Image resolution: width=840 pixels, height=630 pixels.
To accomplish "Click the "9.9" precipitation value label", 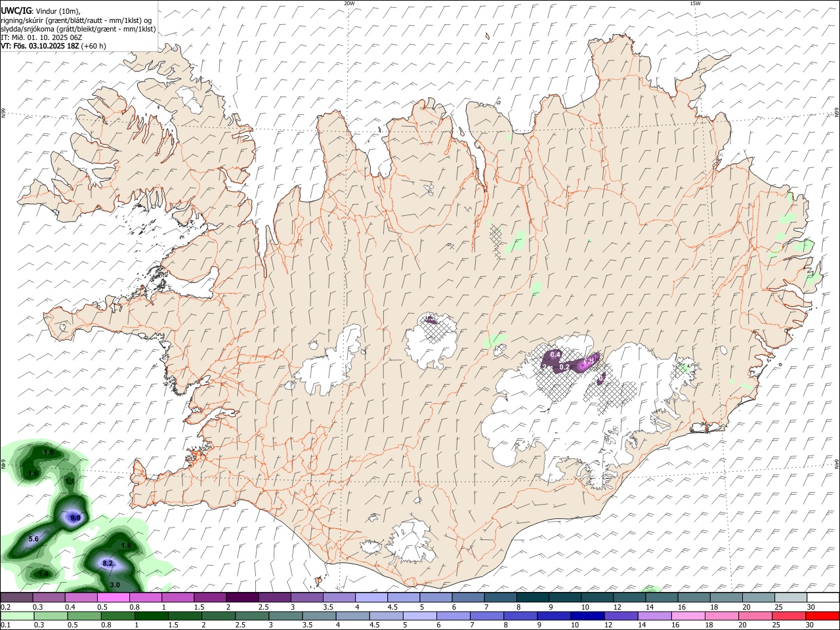I will [x=75, y=518].
